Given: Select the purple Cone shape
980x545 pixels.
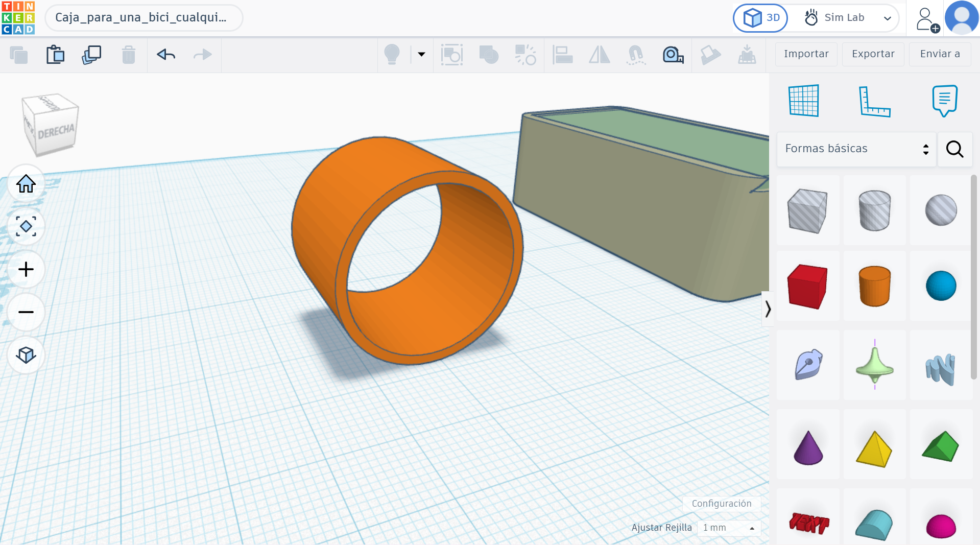Looking at the screenshot, I should 808,444.
